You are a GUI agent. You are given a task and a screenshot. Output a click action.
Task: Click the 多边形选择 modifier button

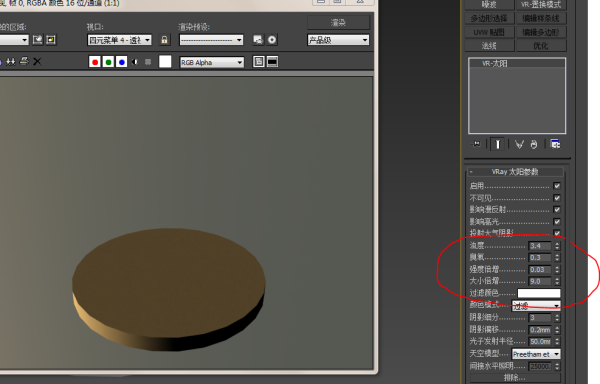(489, 18)
